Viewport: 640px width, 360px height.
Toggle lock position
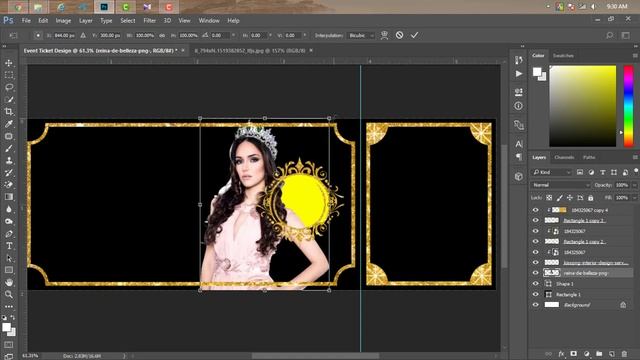coord(570,198)
